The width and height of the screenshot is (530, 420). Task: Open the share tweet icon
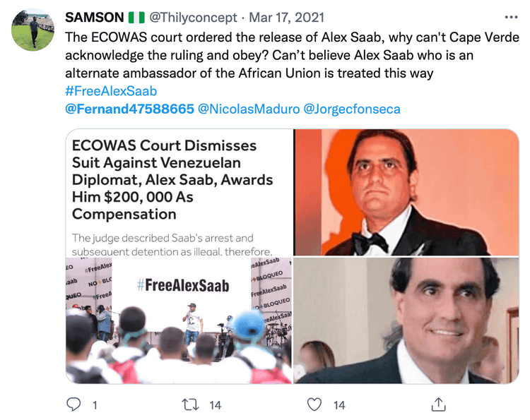438,404
